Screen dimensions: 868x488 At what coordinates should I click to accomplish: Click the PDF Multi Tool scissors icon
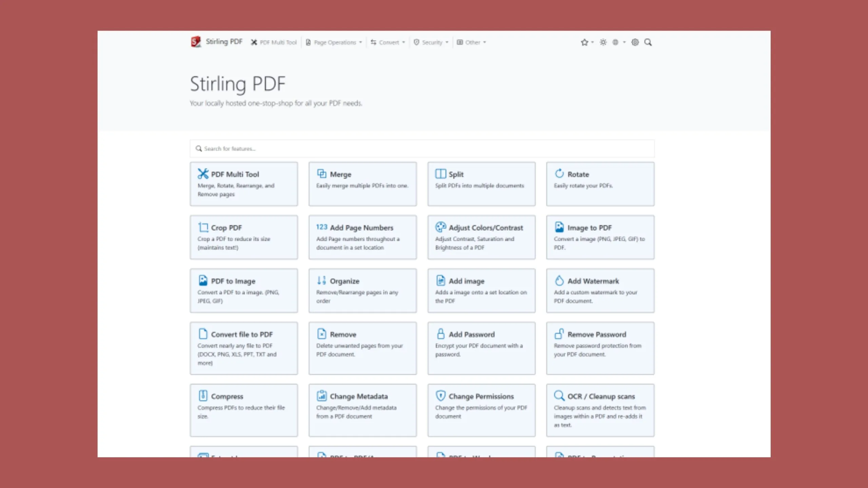[203, 174]
